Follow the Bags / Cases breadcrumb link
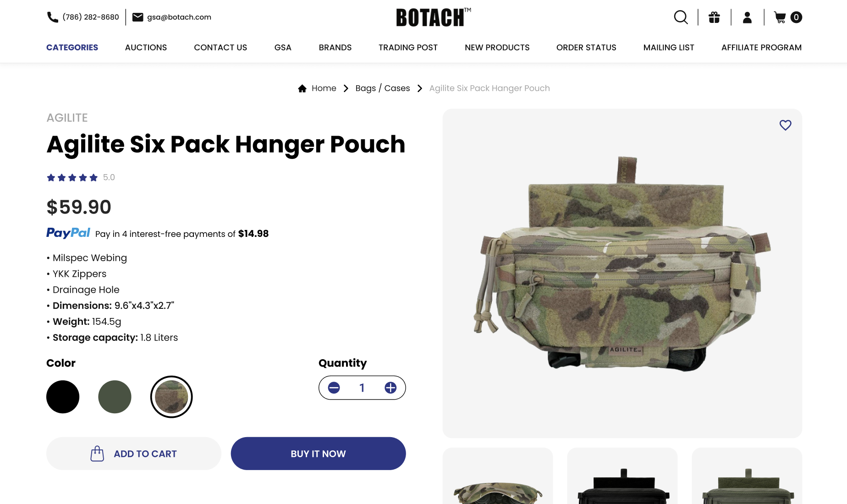Viewport: 847px width, 504px height. tap(383, 88)
